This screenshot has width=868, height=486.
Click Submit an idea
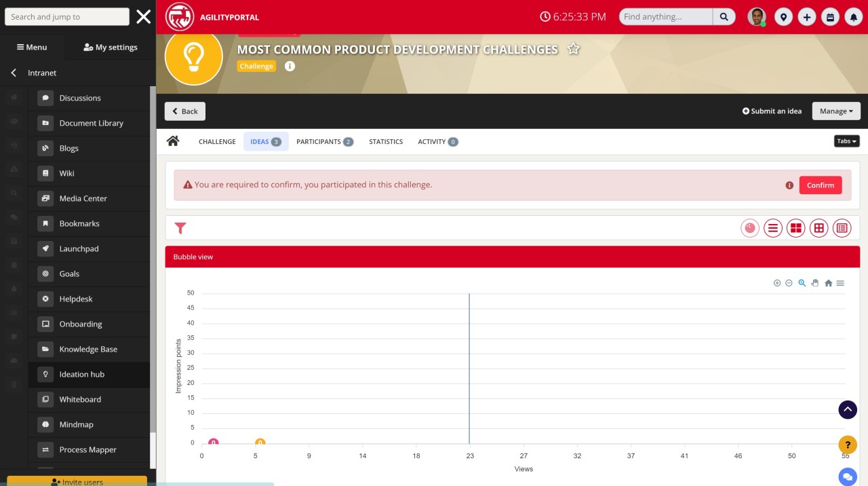(772, 111)
